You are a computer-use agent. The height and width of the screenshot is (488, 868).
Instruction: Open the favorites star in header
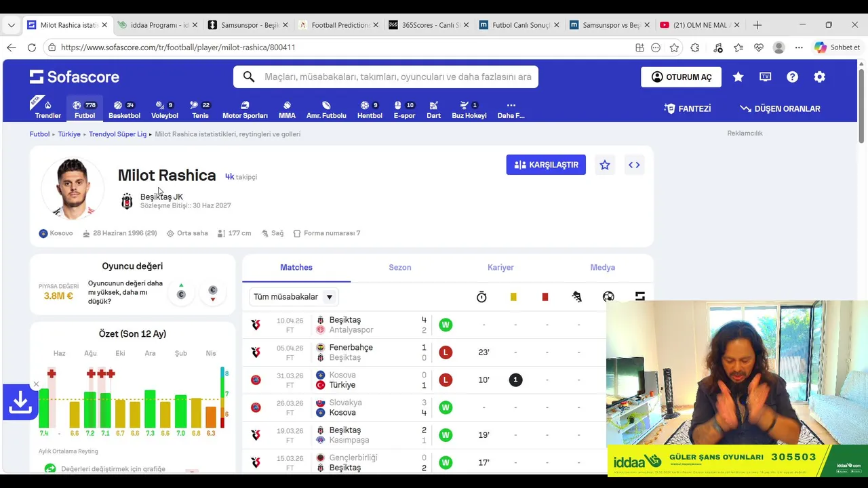click(738, 77)
